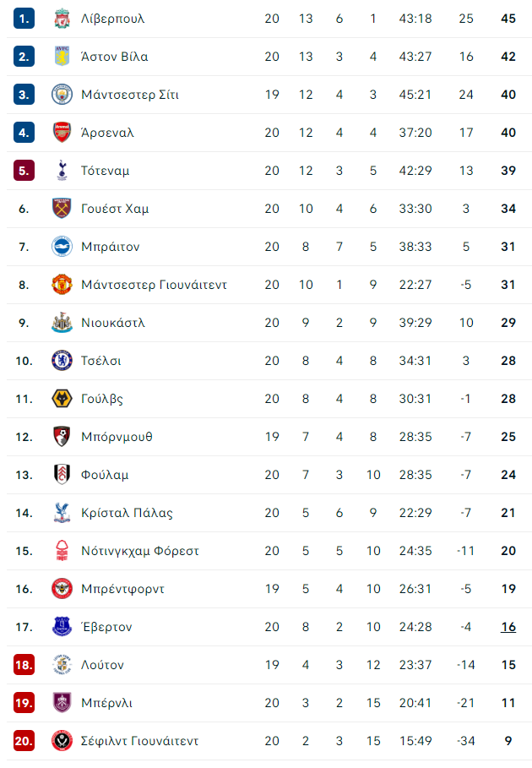Viewport: 532px width, 768px height.
Task: Select the Κρίσταλ Πάλας row name
Action: pos(128,513)
